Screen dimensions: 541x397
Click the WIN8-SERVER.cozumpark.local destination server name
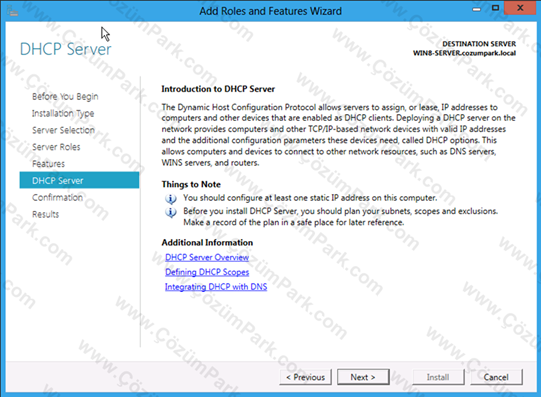pos(464,53)
